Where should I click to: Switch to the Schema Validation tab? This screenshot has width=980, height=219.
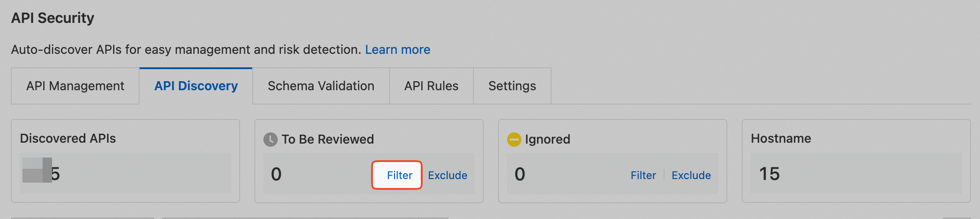[x=321, y=86]
